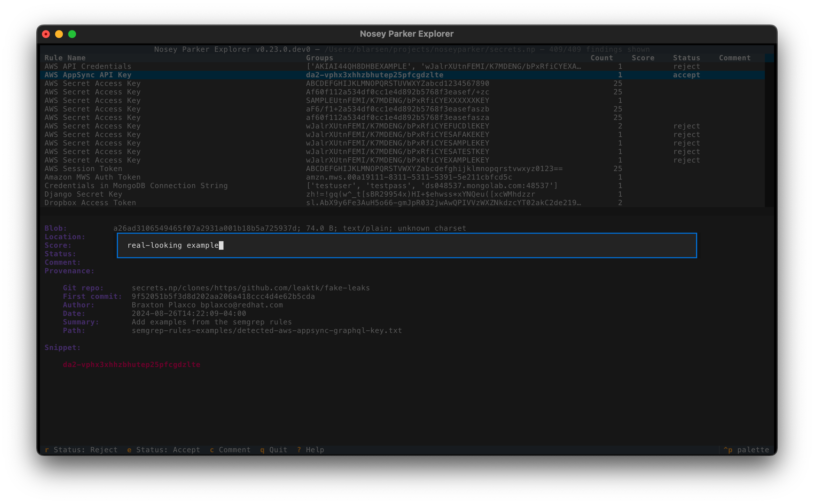This screenshot has width=814, height=504.
Task: Click the Comment footer shortcut
Action: coord(230,450)
